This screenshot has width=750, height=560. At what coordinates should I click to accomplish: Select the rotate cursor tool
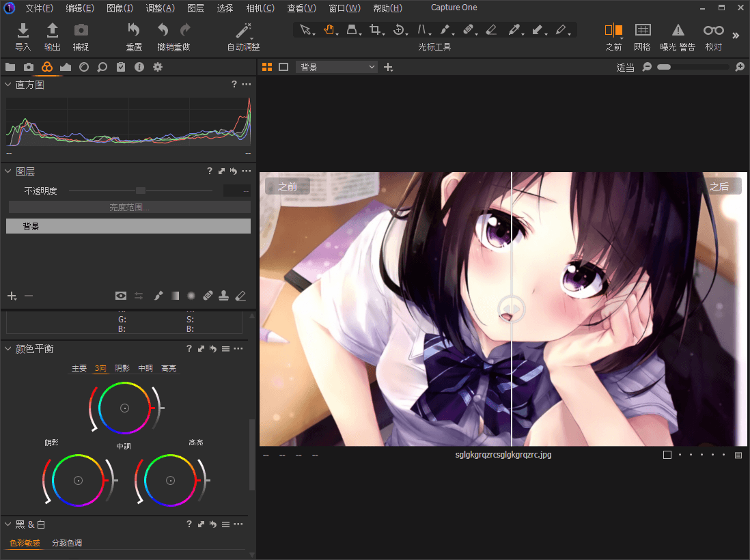coord(399,29)
